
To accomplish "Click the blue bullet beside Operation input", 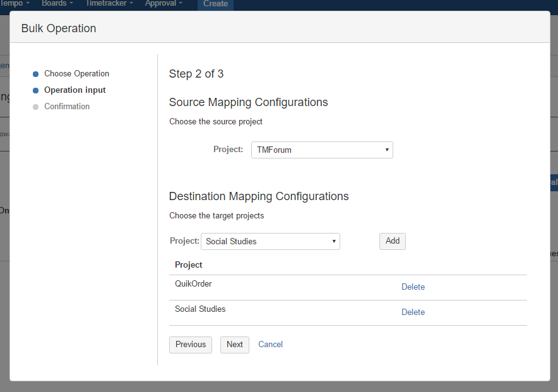I will (x=36, y=91).
